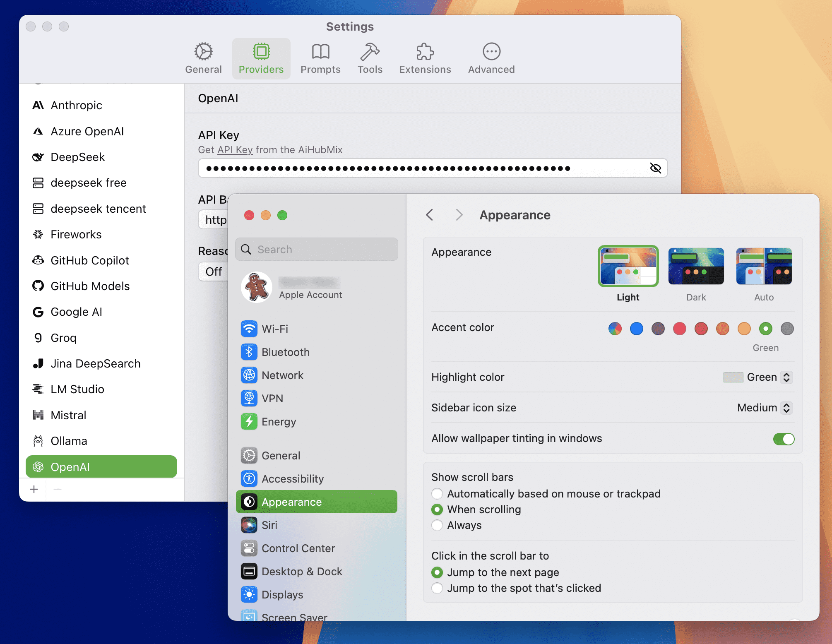Open Wi-Fi settings

[317, 329]
